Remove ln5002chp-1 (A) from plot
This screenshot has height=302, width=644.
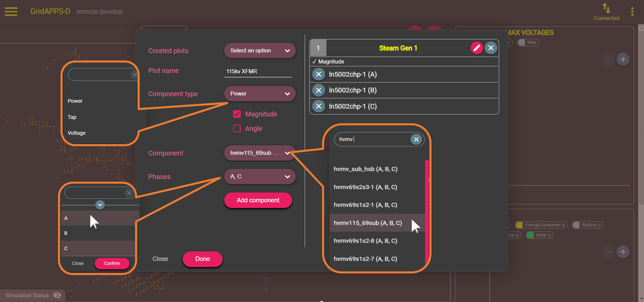(319, 74)
